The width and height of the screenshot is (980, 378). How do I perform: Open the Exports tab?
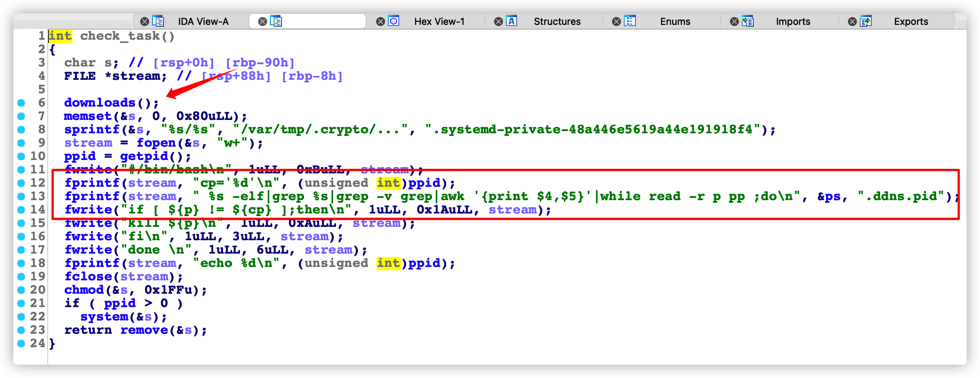point(911,22)
